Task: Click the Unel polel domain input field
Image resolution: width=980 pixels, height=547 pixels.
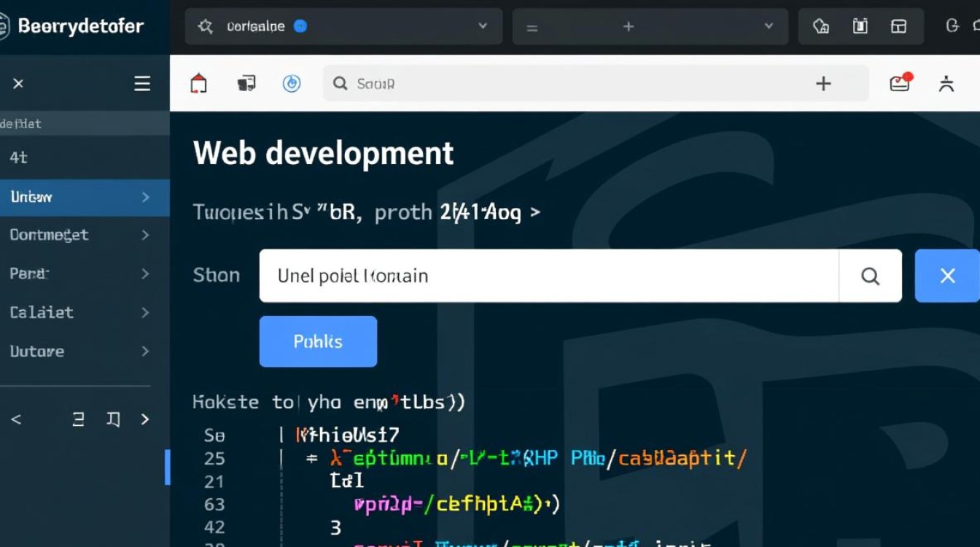Action: click(x=547, y=276)
